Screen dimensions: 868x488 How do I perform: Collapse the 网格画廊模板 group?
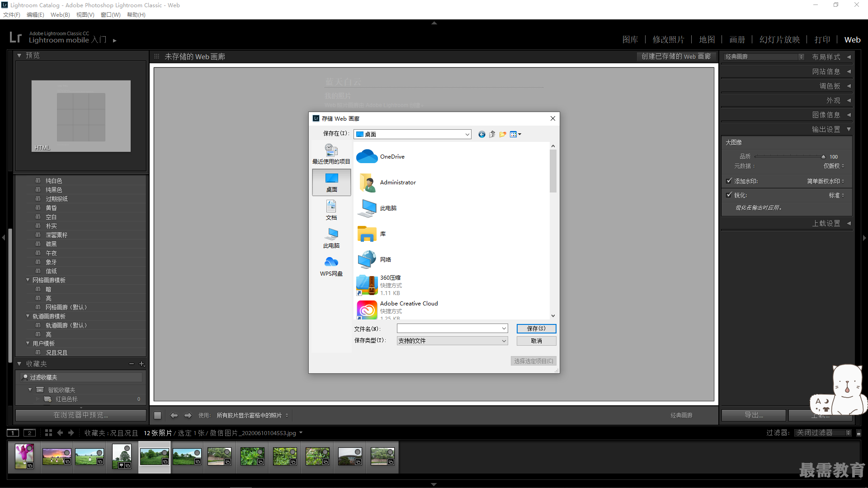click(28, 280)
